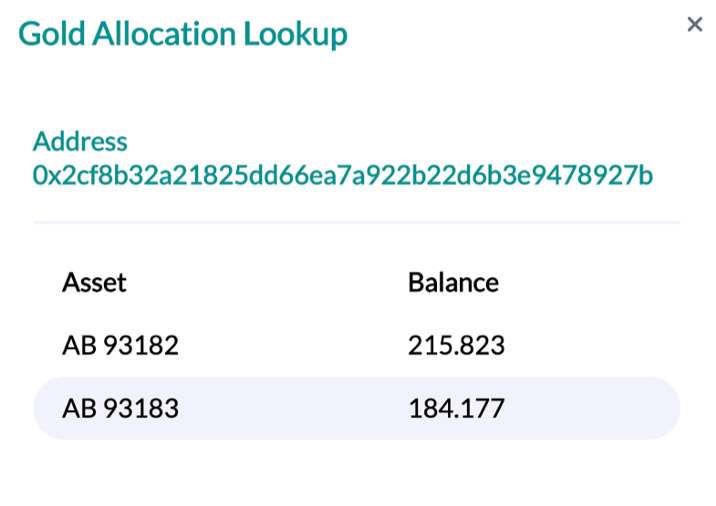Click the "0x" prefix of the address
Screen dimensions: 716x506
click(x=44, y=176)
